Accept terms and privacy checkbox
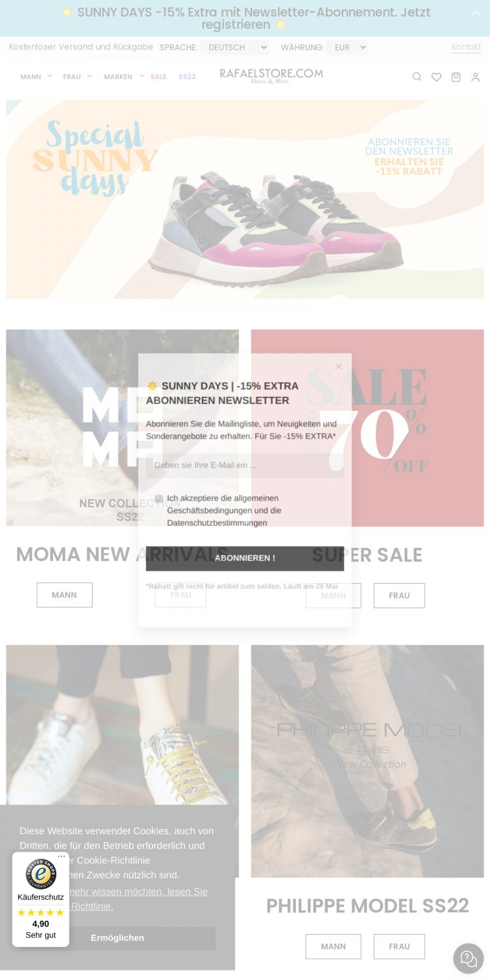The height and width of the screenshot is (980, 490). [159, 498]
